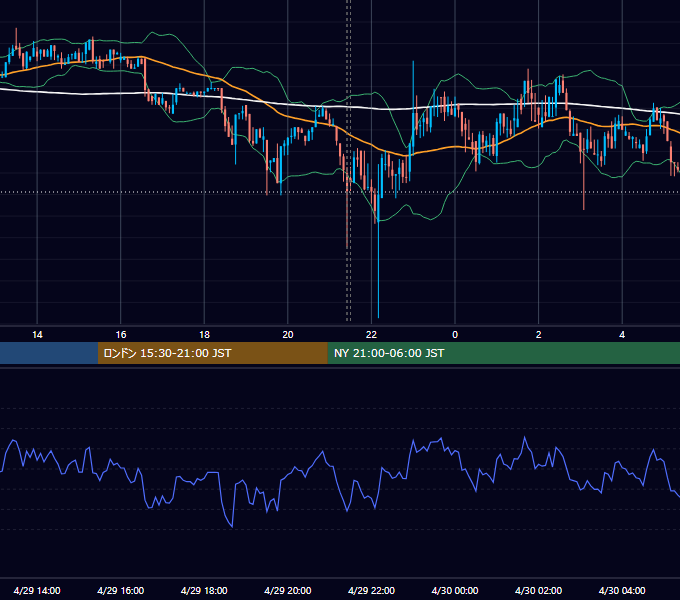Screen dimensions: 680x600
Task: Click the date label 4/29 18:00
Action: [x=204, y=590]
